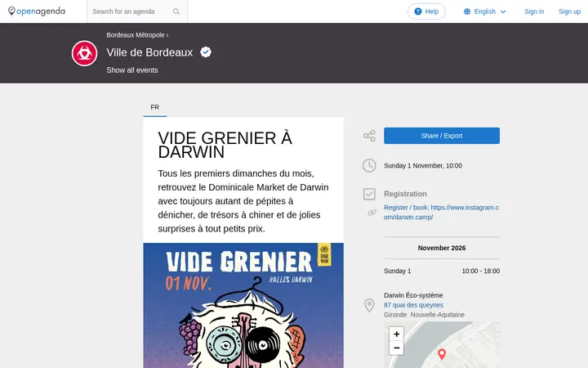Image resolution: width=588 pixels, height=368 pixels.
Task: Click the clock icon beside the event date
Action: (369, 165)
